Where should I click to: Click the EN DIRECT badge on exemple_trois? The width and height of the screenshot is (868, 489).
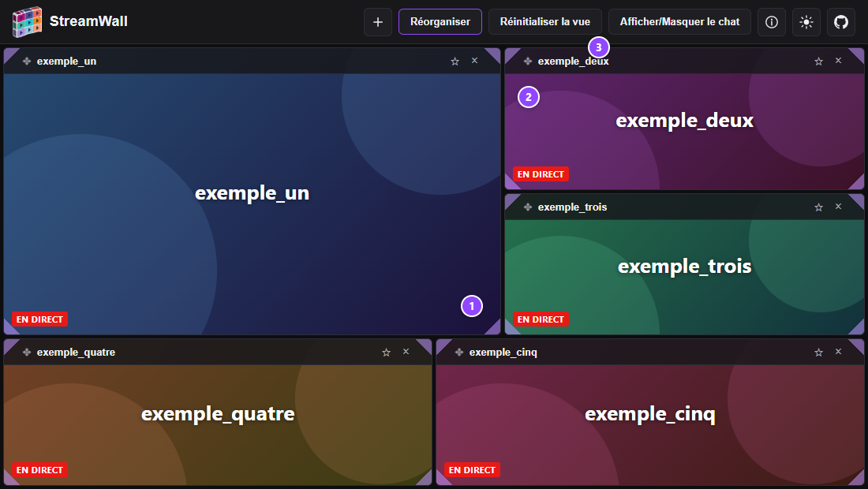(541, 319)
